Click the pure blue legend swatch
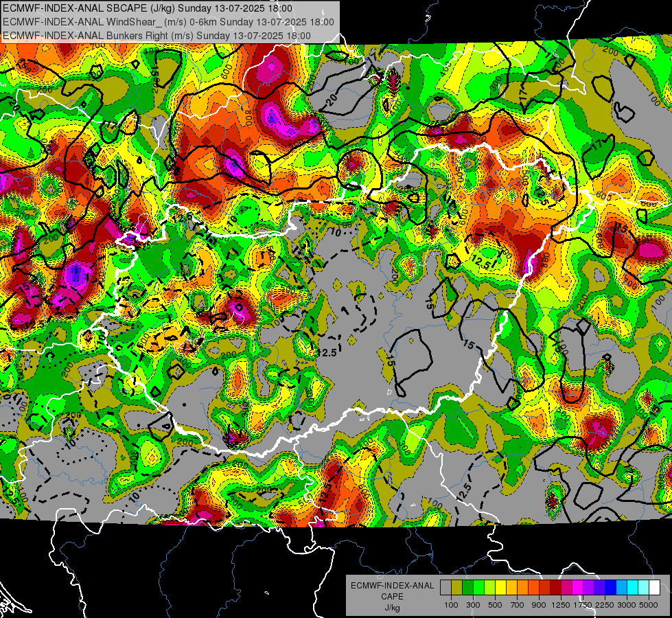672x618 pixels. [x=611, y=588]
